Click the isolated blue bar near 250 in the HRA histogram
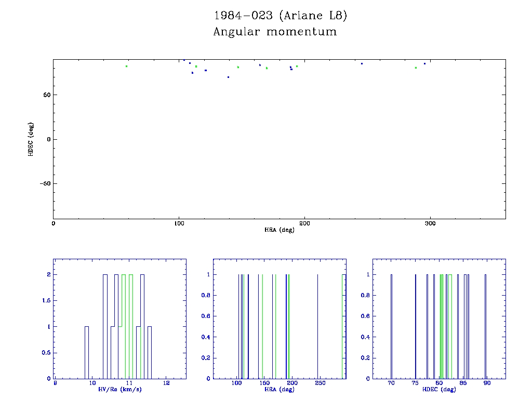Viewport: 532px width, 399px height. coord(317,327)
